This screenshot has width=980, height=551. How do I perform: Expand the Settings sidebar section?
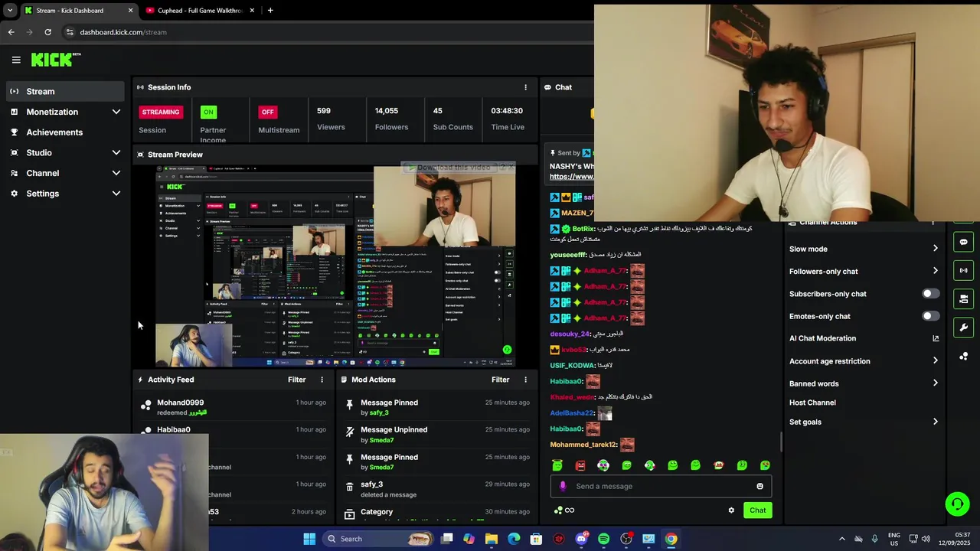pyautogui.click(x=116, y=194)
